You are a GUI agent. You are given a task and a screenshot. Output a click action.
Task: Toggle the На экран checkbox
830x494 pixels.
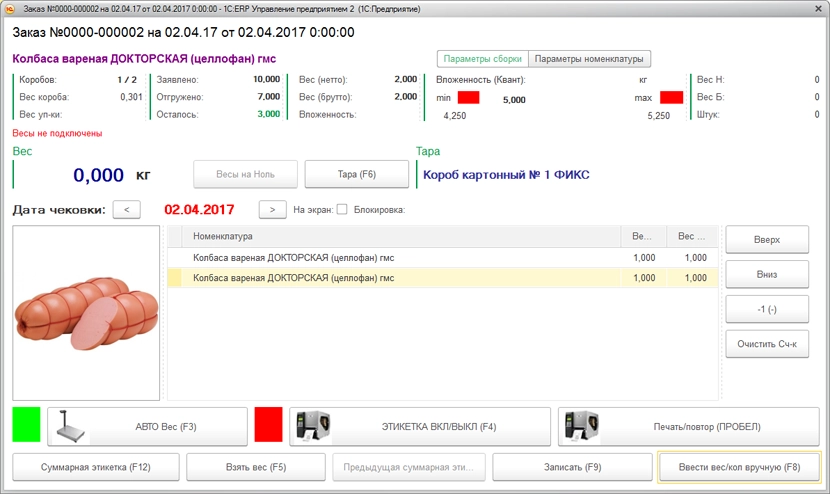point(342,210)
